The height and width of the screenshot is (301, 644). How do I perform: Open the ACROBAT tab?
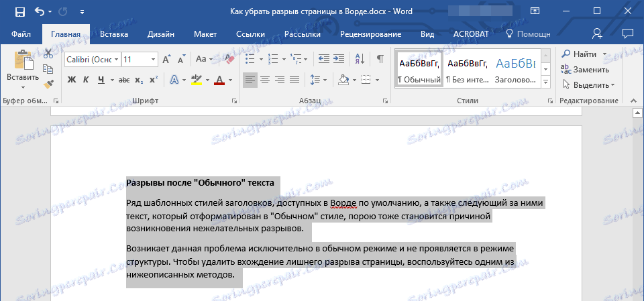471,34
